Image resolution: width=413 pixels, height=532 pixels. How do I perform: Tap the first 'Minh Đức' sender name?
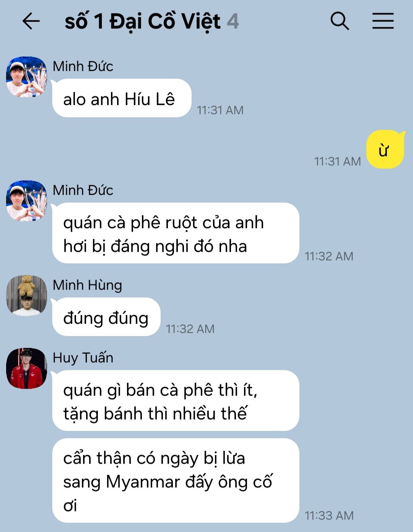pyautogui.click(x=83, y=67)
